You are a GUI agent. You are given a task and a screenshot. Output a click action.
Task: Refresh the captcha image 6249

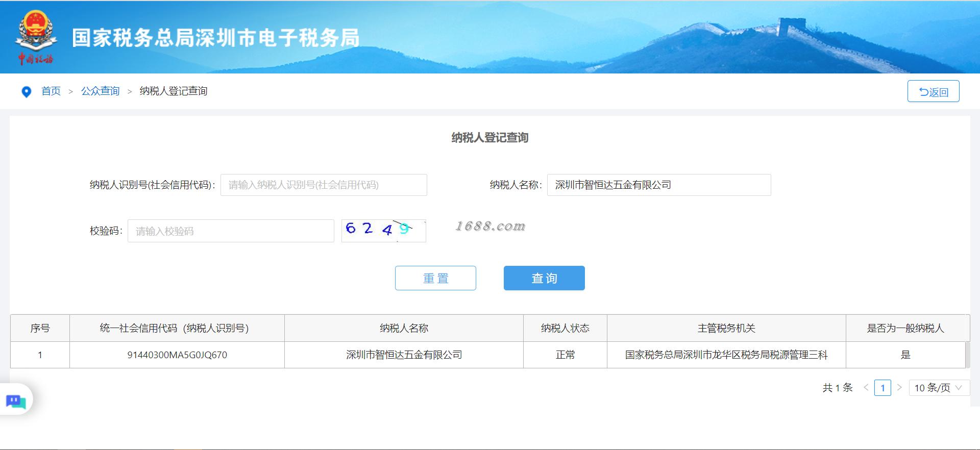(383, 231)
